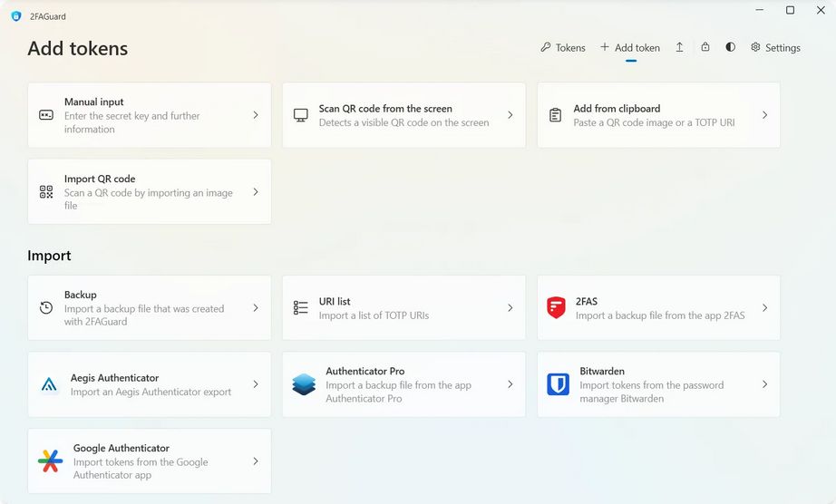Image resolution: width=836 pixels, height=504 pixels.
Task: Click the URI list icon
Action: coord(301,307)
